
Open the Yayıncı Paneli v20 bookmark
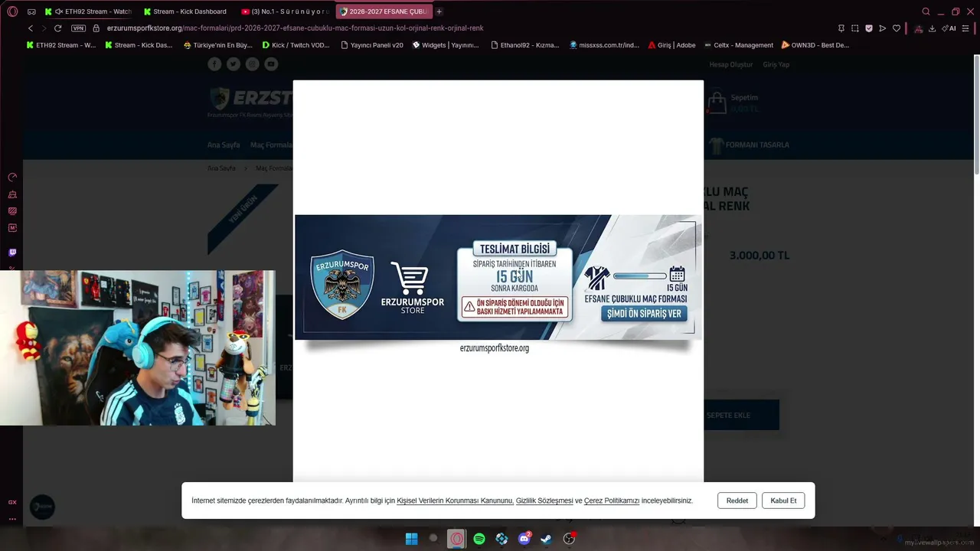371,45
